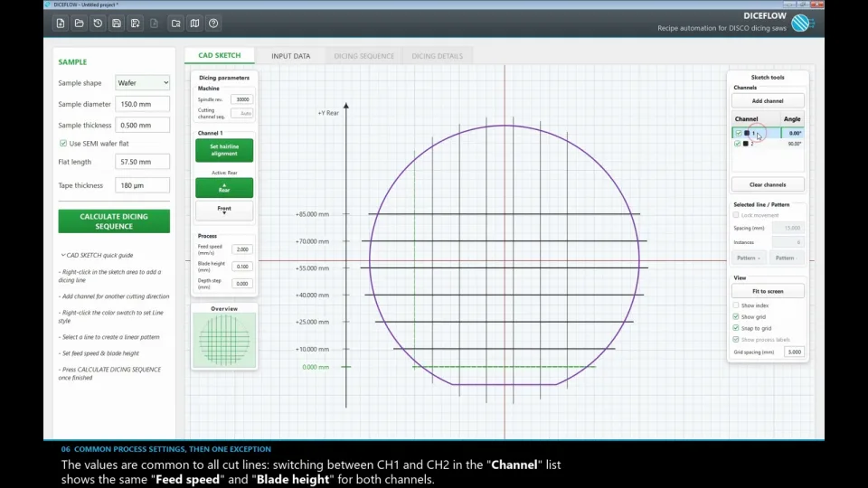Edit the Sample thickness field
Image resolution: width=868 pixels, height=488 pixels.
tap(142, 125)
